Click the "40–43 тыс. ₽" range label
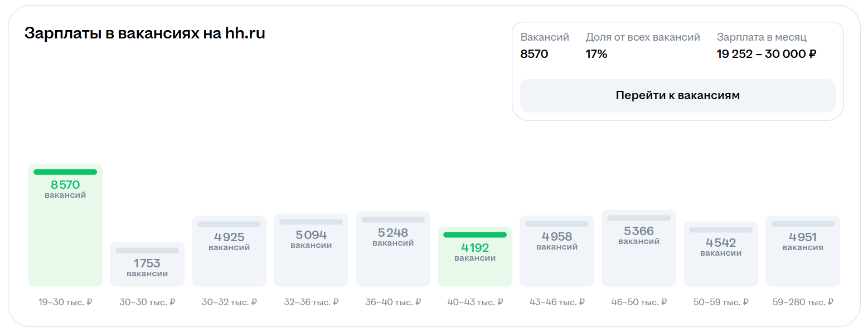Viewport: 868px width, 332px height. pyautogui.click(x=475, y=302)
